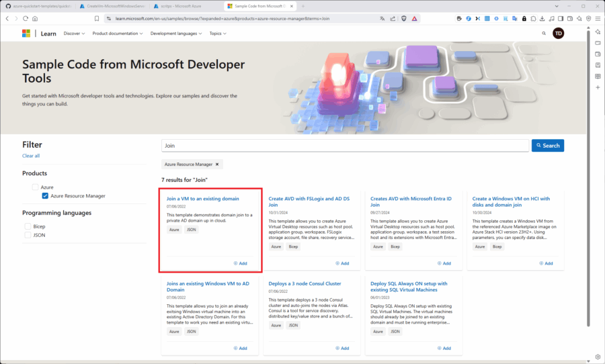
Task: Expand the Discover dropdown menu
Action: point(74,34)
